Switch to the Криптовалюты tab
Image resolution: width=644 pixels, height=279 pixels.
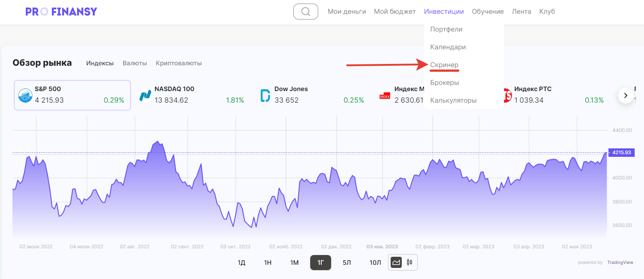click(x=179, y=63)
